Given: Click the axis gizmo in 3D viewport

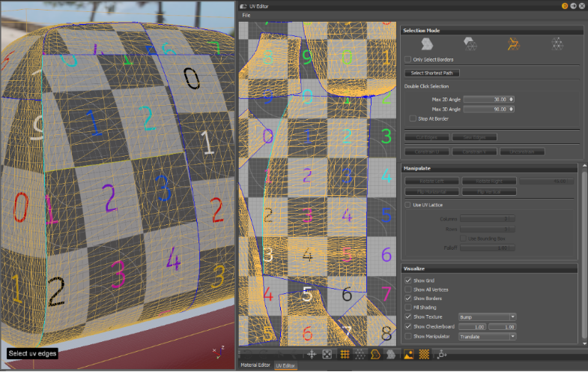Looking at the screenshot, I should 218,352.
